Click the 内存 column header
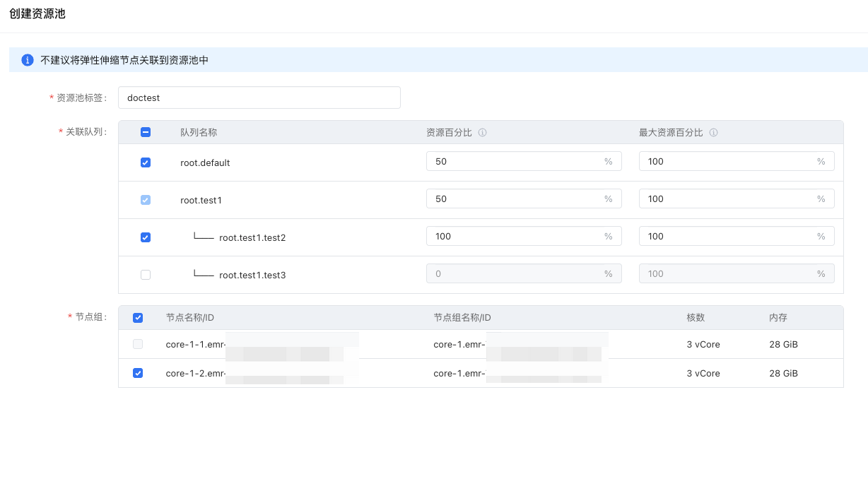868x486 pixels. 778,318
